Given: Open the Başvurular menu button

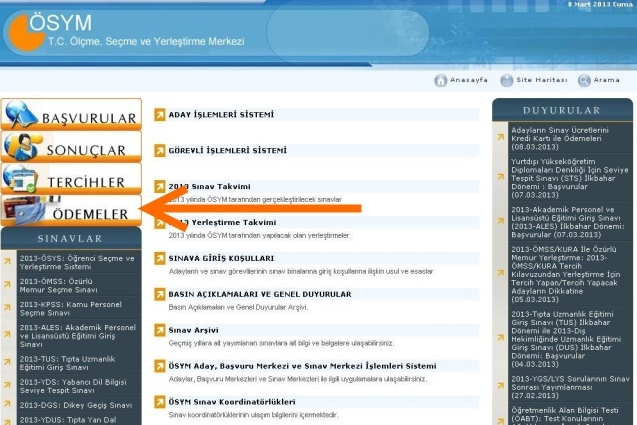Looking at the screenshot, I should click(71, 118).
